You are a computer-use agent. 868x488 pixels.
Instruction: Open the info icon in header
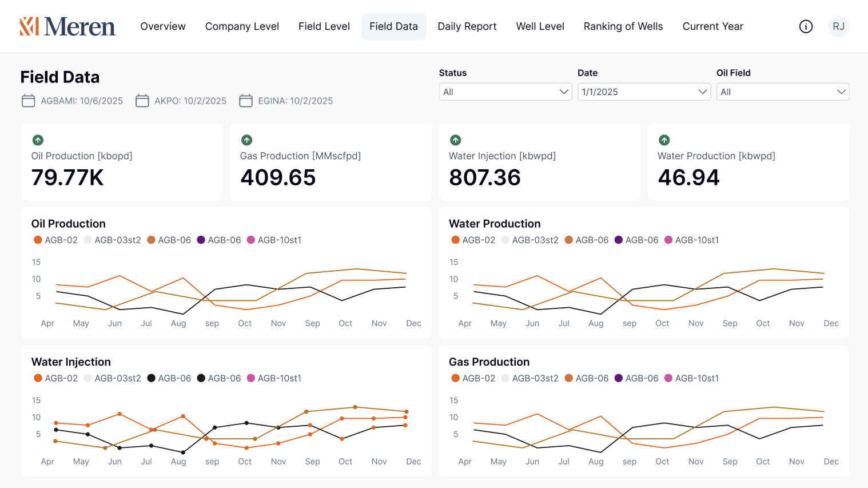point(806,26)
